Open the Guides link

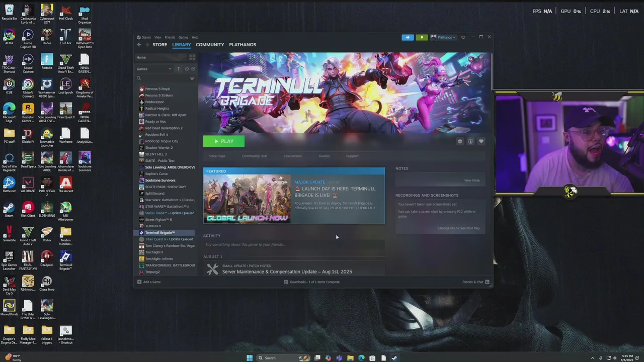[324, 156]
